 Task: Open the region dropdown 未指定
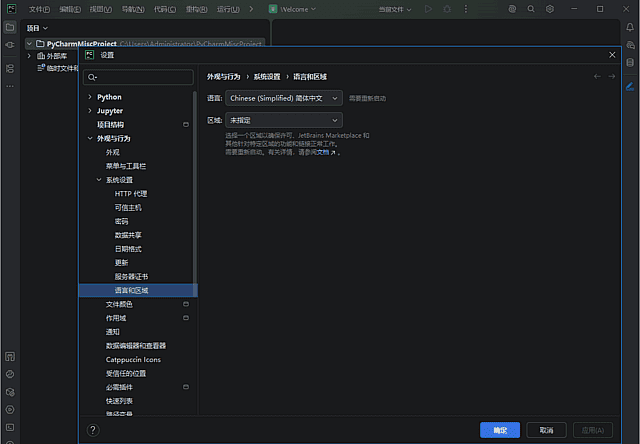(x=284, y=120)
